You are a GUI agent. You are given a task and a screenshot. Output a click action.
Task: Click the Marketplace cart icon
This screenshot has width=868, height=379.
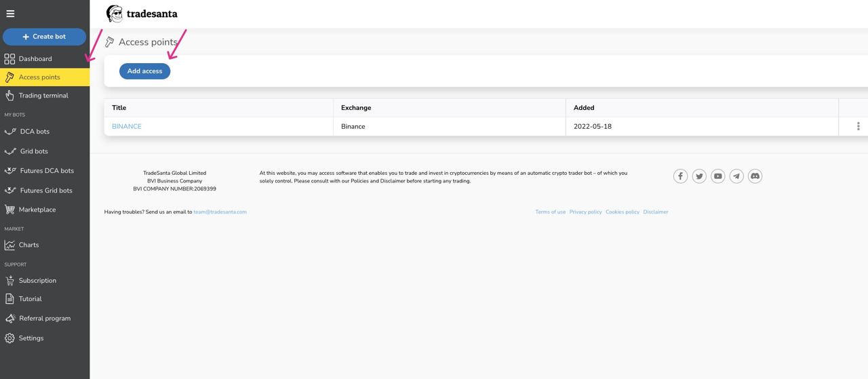[9, 210]
